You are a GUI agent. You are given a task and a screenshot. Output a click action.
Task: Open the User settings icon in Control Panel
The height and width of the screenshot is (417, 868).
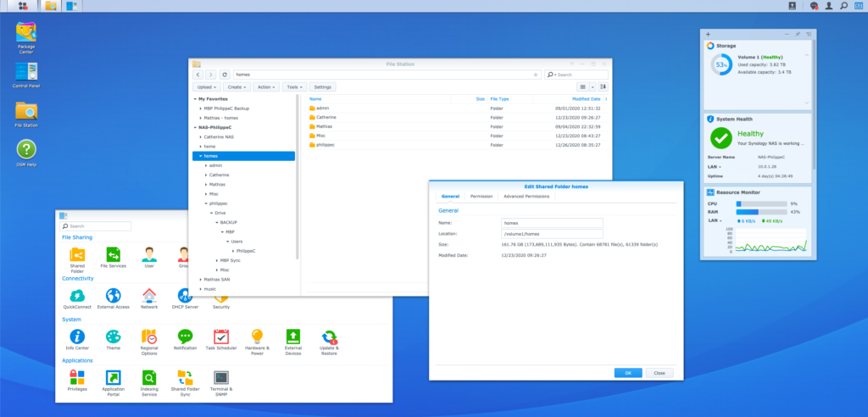[149, 258]
